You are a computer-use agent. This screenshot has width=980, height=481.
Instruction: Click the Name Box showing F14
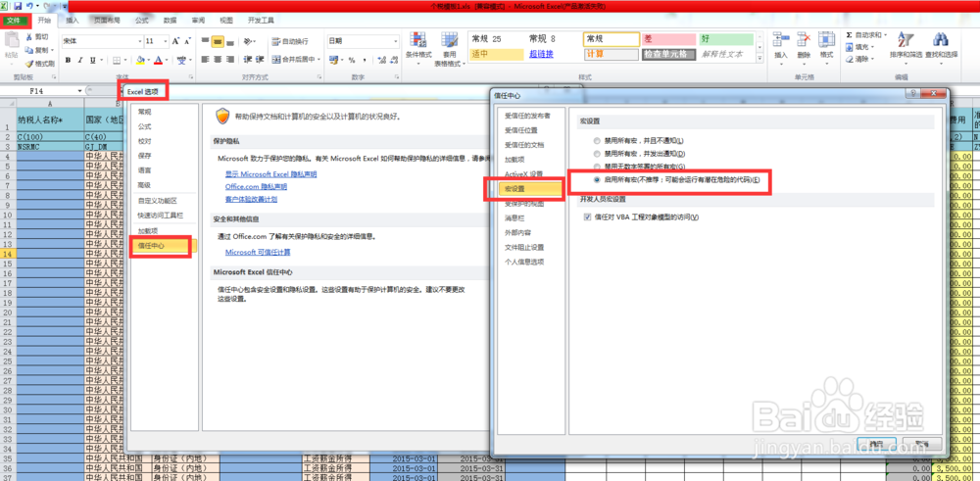[x=39, y=91]
